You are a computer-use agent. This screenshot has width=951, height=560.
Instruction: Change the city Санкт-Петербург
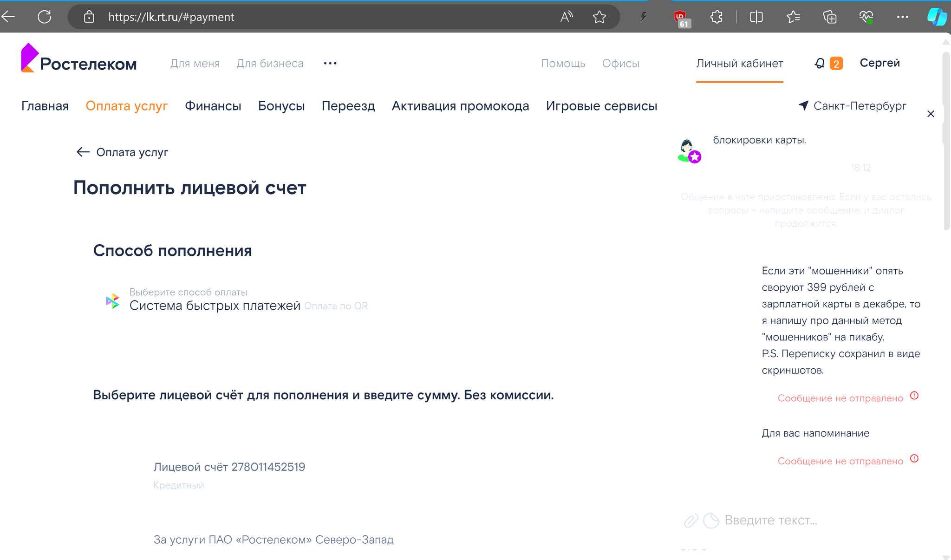pyautogui.click(x=860, y=106)
